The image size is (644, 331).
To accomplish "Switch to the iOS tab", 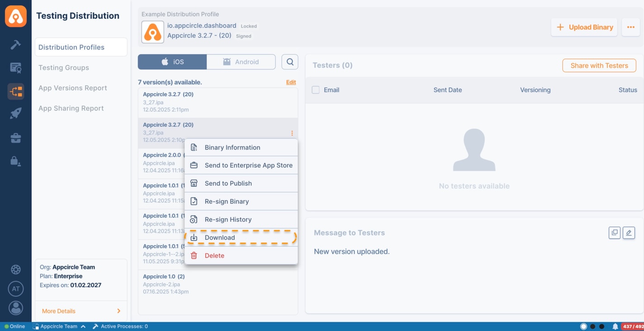I will [172, 62].
